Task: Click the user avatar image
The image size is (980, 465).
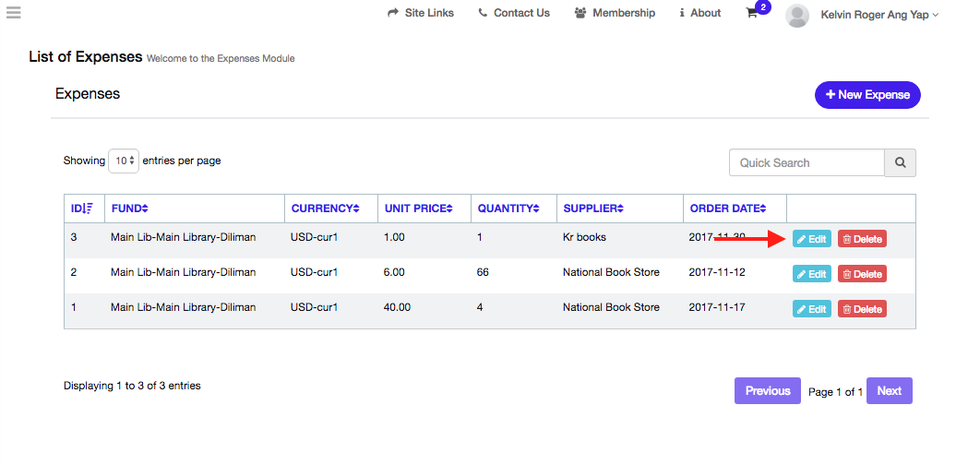Action: [797, 15]
